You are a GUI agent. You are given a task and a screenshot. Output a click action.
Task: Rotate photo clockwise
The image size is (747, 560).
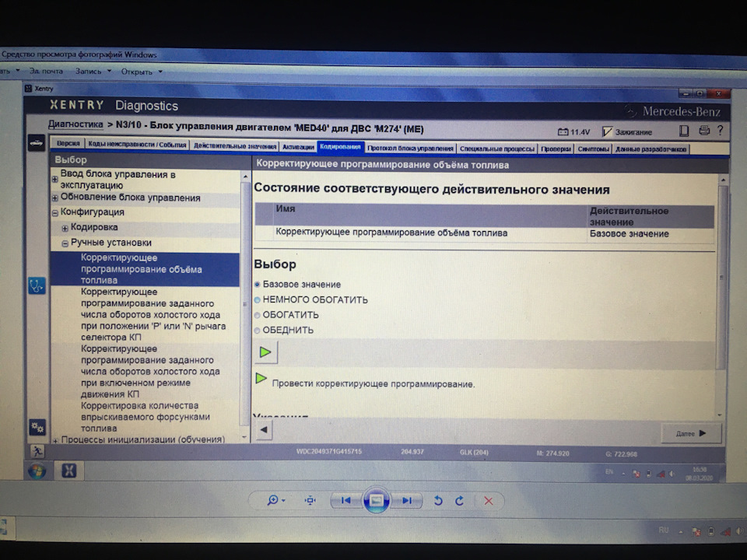pos(459,501)
